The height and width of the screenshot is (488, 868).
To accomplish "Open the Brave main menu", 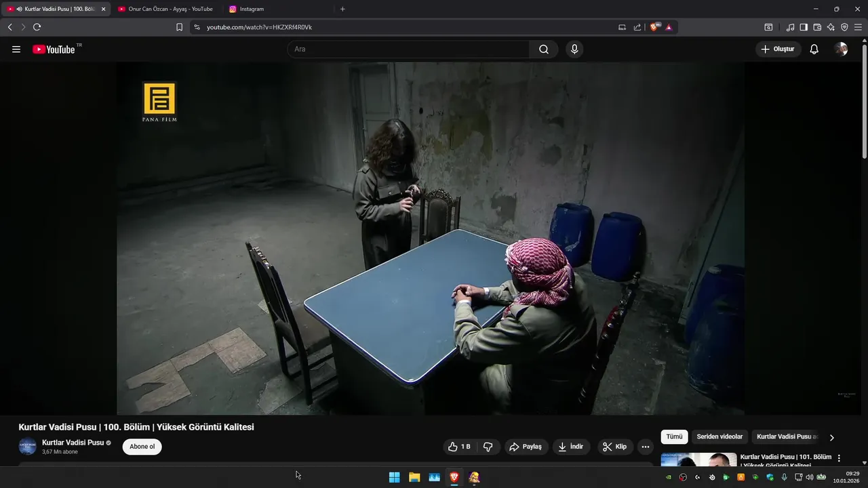I will 858,27.
